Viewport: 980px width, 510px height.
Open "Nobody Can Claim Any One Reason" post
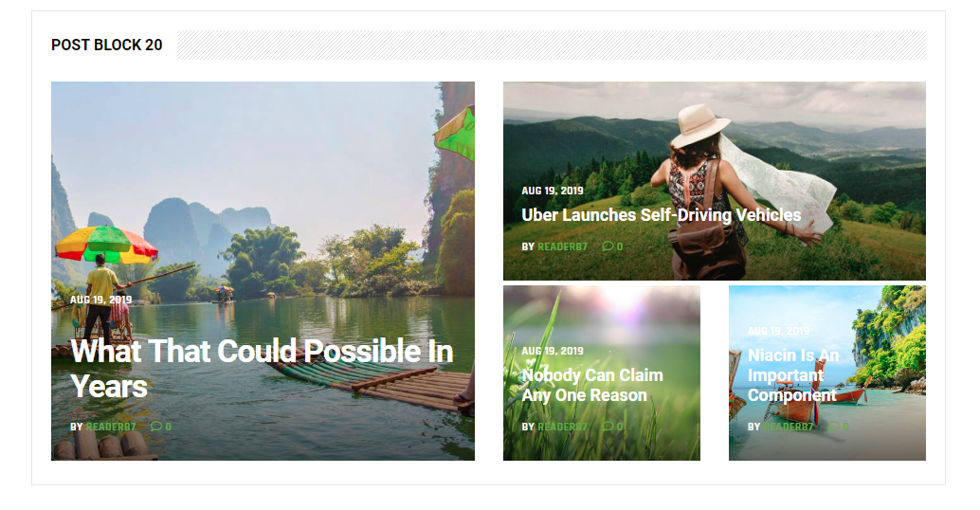(x=591, y=385)
